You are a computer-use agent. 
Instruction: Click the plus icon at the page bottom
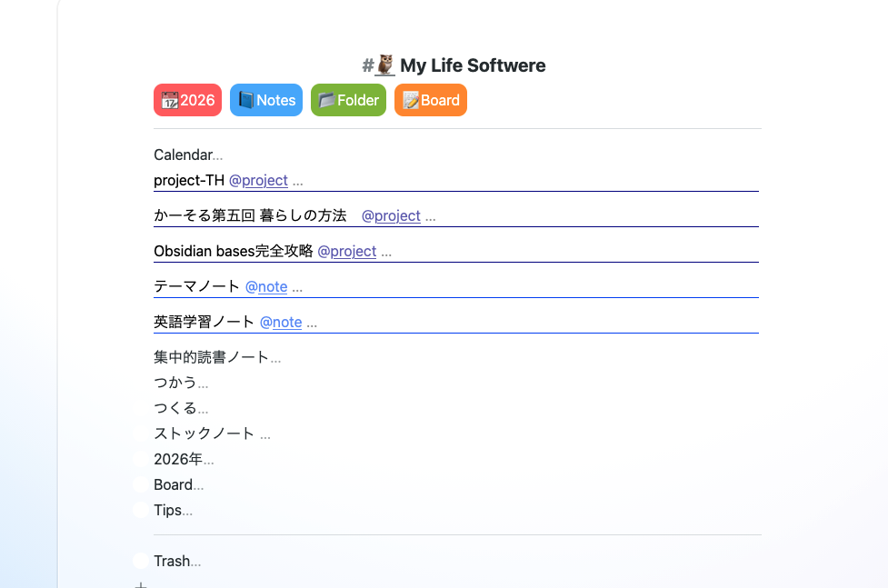coord(141,585)
